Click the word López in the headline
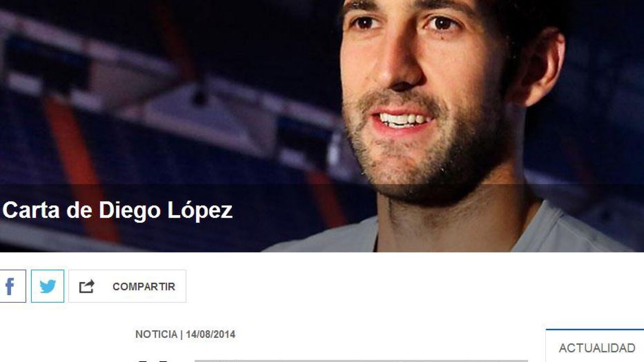This screenshot has height=362, width=644. 200,210
